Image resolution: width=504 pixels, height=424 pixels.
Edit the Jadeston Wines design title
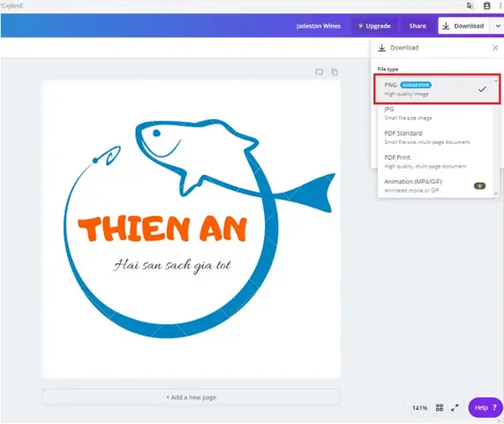pyautogui.click(x=319, y=26)
